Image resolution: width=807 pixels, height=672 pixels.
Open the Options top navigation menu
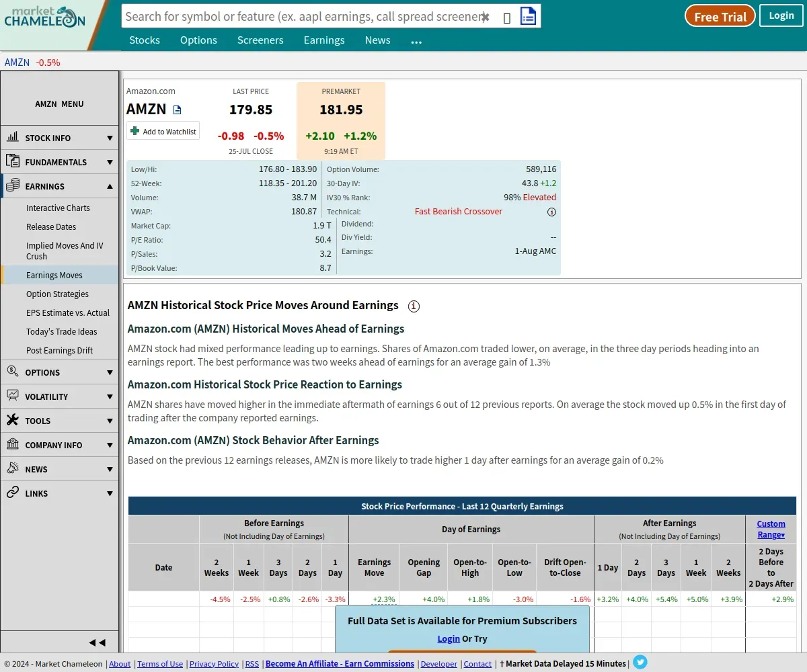coord(198,40)
